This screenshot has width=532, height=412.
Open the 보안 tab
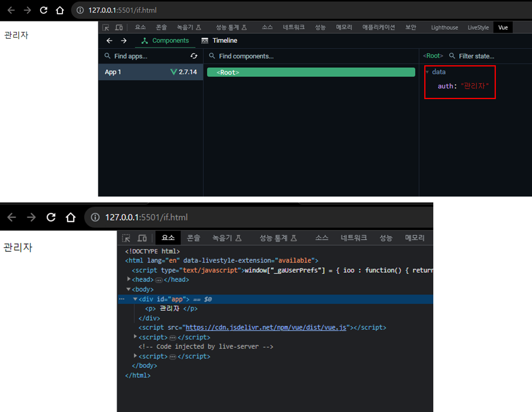(411, 27)
